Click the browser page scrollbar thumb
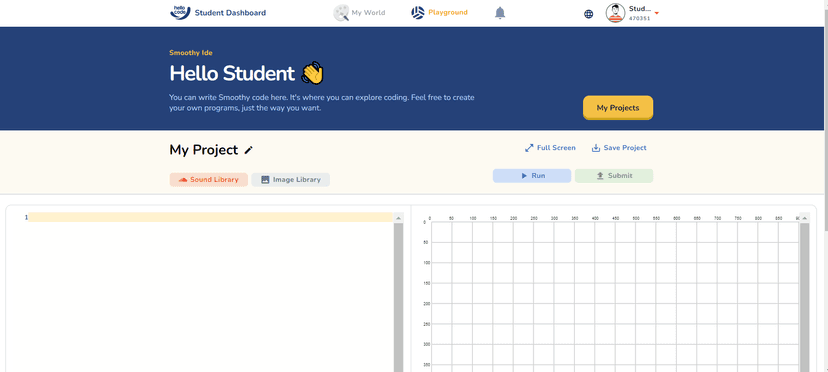 (825, 120)
